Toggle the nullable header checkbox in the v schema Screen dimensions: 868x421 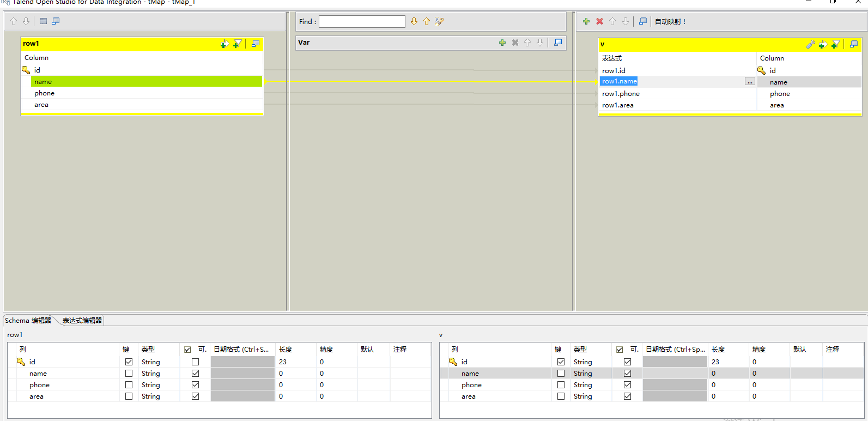[x=620, y=350]
